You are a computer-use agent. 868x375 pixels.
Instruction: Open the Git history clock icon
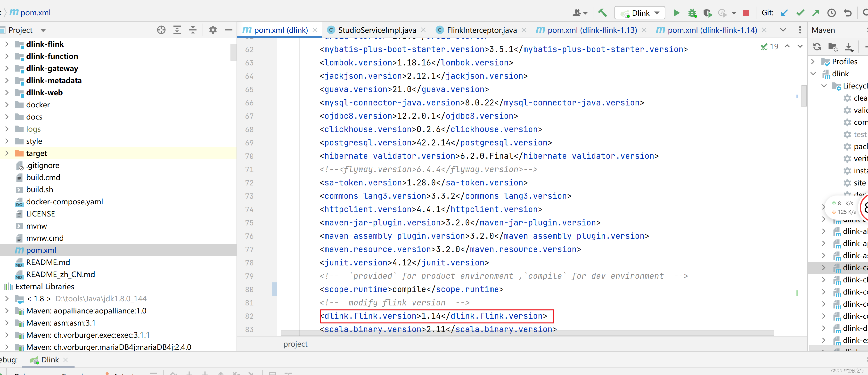click(x=831, y=13)
